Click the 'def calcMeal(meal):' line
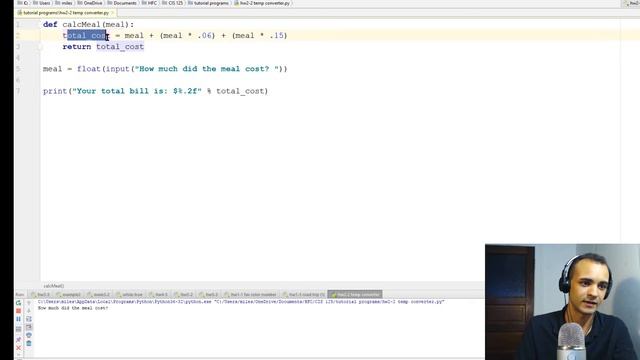The image size is (640, 360). point(89,24)
